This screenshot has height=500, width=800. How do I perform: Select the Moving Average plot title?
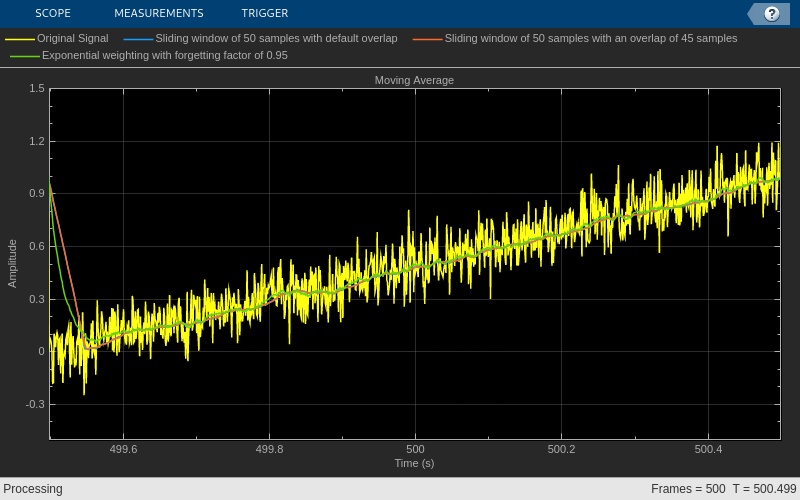(414, 80)
